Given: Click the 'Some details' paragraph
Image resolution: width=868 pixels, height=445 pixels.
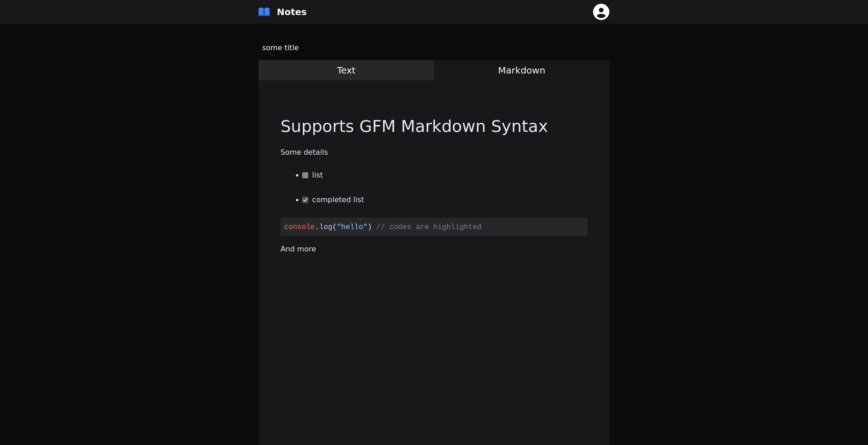Looking at the screenshot, I should tap(304, 152).
